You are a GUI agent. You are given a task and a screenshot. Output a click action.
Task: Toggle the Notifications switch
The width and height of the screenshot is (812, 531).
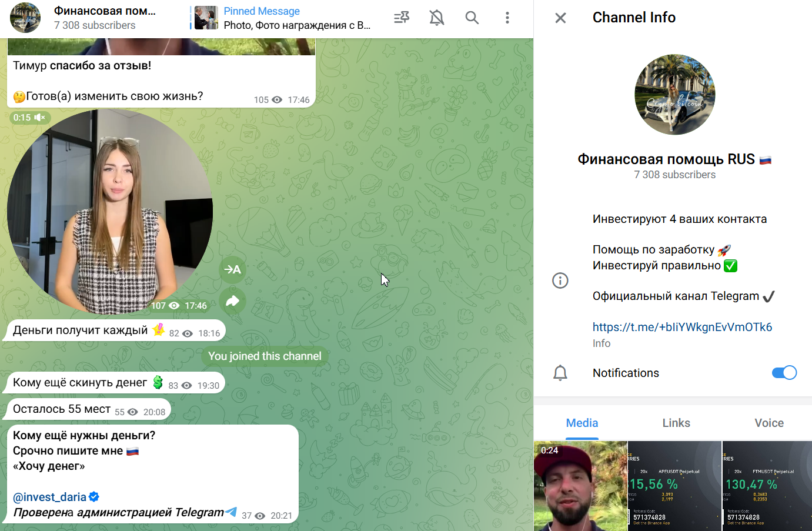click(x=784, y=373)
